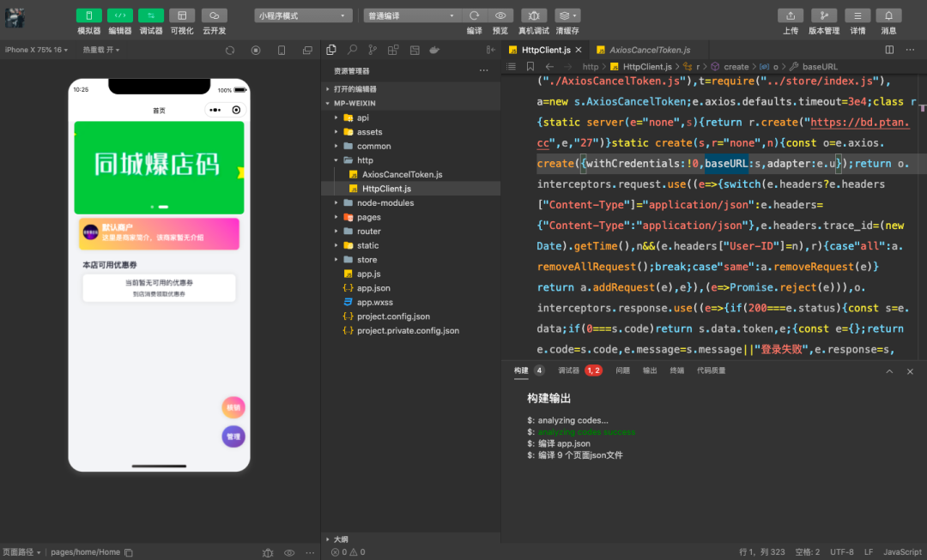Collapse bottom panel with chevron up
This screenshot has height=560, width=927.
889,371
